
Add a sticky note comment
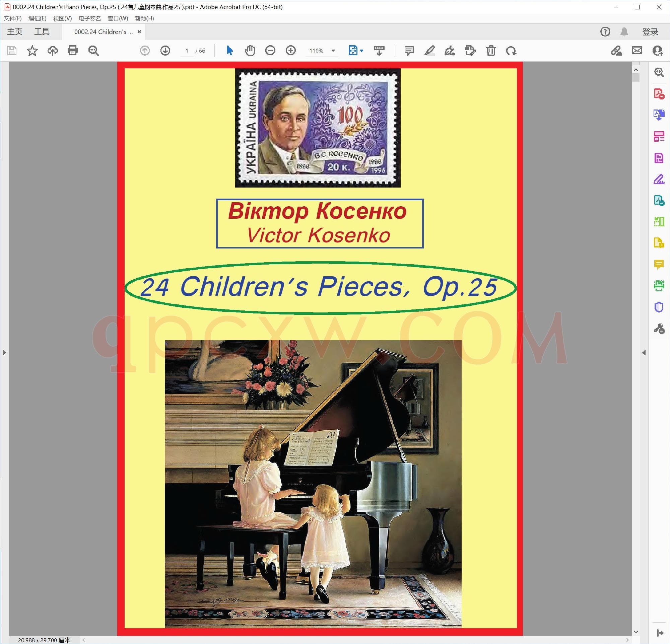pos(409,51)
